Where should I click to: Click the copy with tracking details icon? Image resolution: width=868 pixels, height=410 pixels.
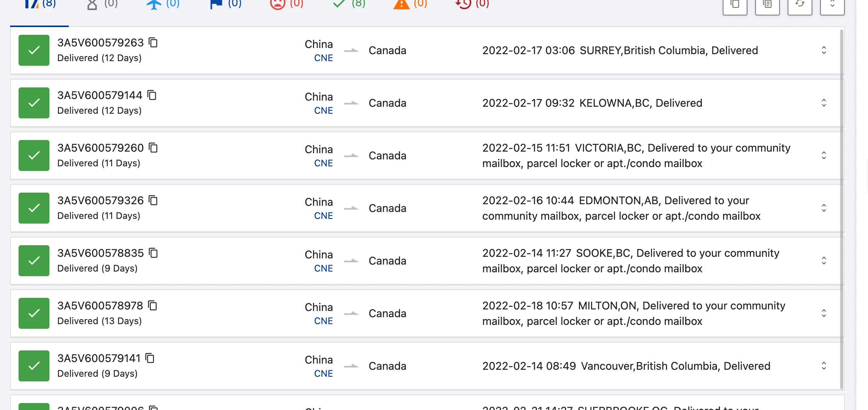pos(767,5)
